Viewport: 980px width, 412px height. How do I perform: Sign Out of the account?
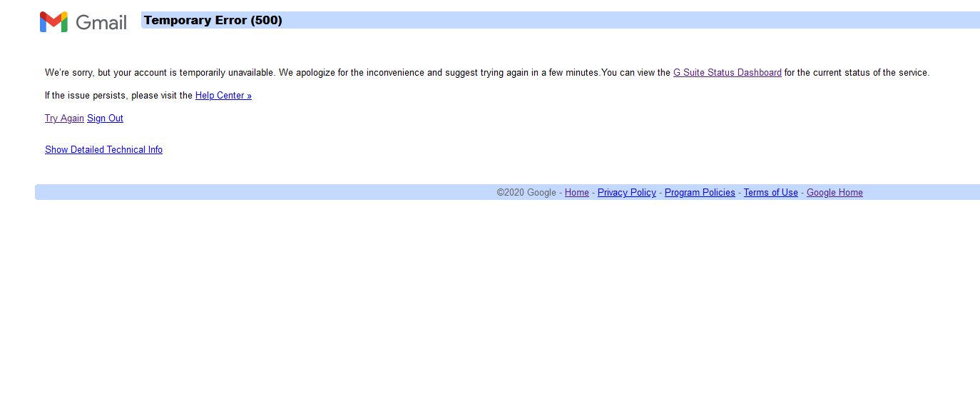coord(105,119)
